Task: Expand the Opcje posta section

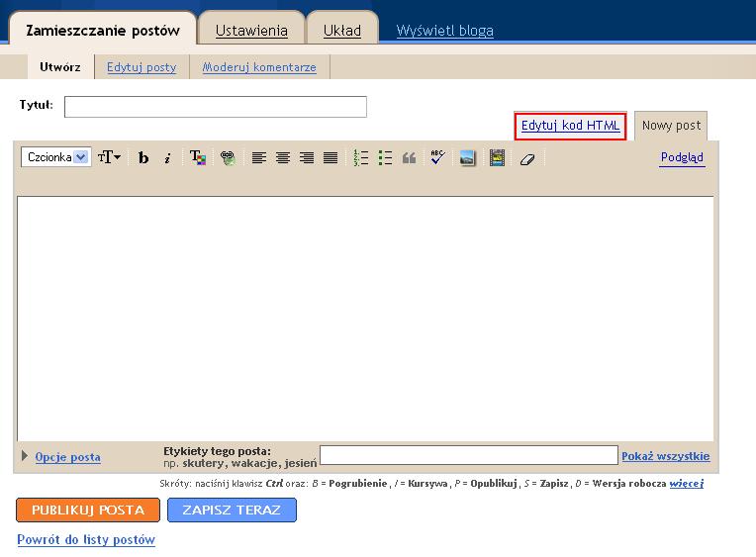Action: click(25, 456)
